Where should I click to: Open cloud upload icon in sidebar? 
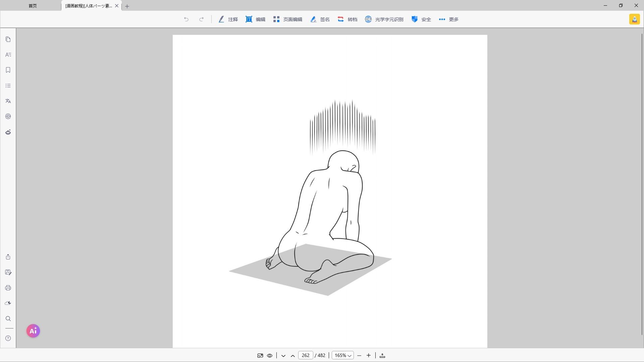pyautogui.click(x=8, y=303)
